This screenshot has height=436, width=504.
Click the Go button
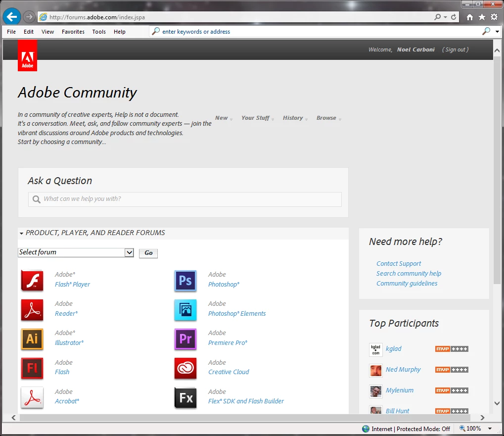[x=148, y=253]
